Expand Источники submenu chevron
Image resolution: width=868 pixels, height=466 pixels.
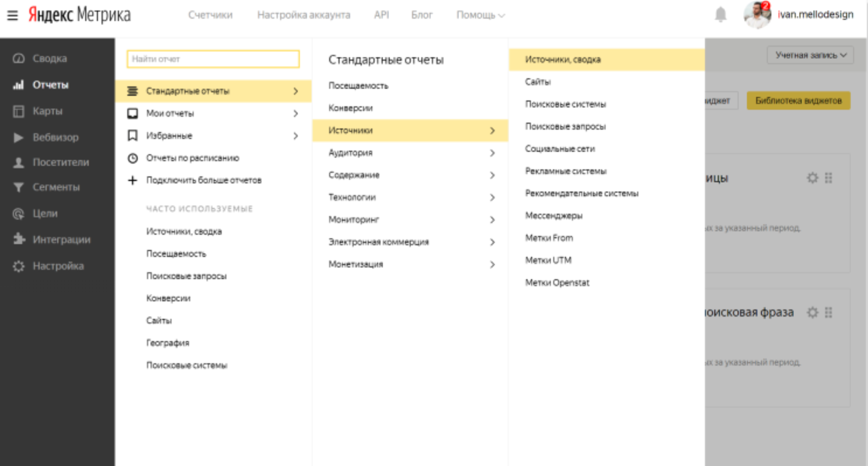pyautogui.click(x=492, y=131)
